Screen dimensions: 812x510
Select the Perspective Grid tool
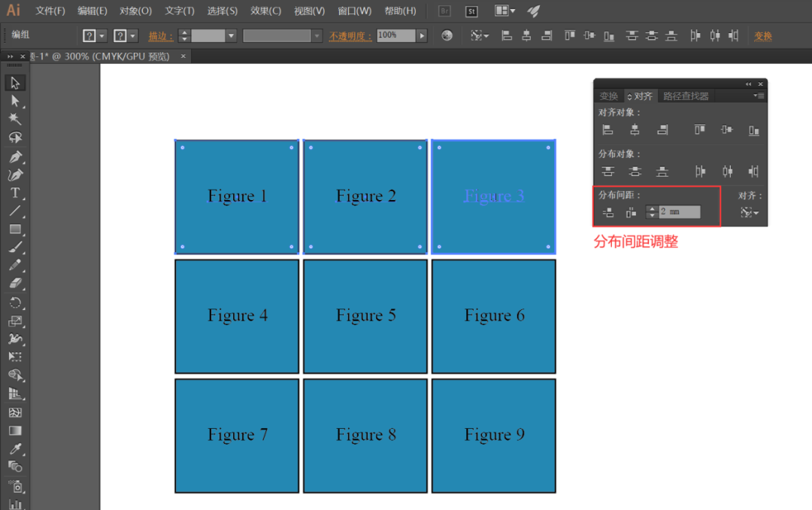[x=15, y=394]
